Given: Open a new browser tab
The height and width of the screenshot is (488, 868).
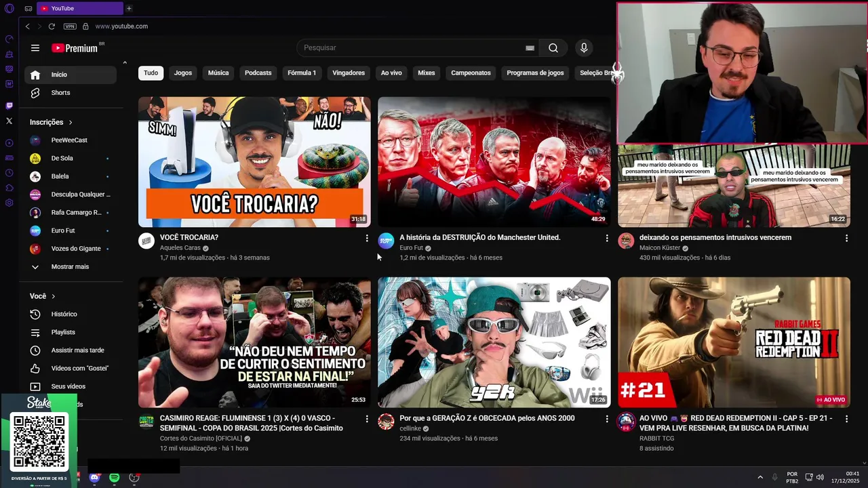Looking at the screenshot, I should pos(129,8).
